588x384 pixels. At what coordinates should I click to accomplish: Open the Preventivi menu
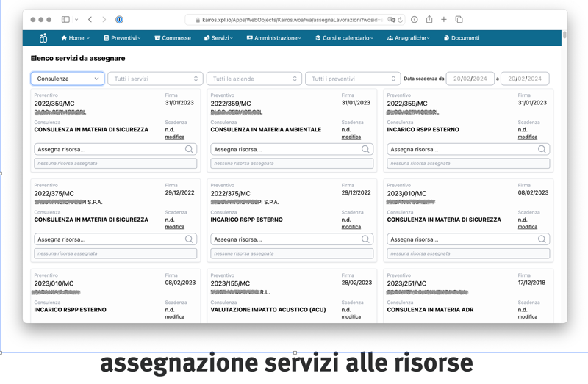click(x=122, y=38)
